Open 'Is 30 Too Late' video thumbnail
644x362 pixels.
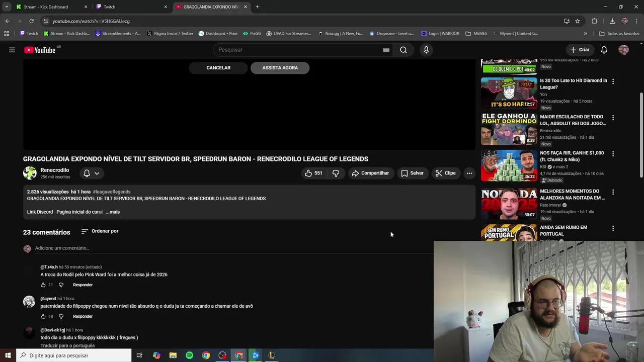(x=509, y=93)
